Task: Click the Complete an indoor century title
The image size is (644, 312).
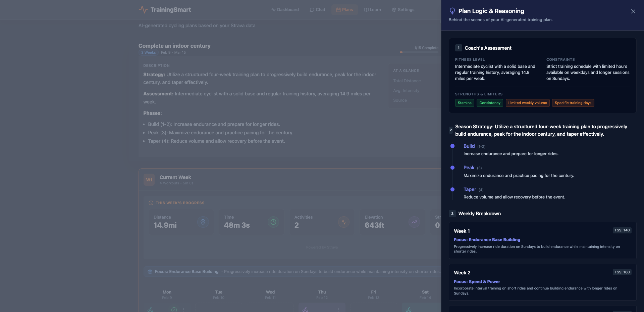Action: pyautogui.click(x=174, y=46)
